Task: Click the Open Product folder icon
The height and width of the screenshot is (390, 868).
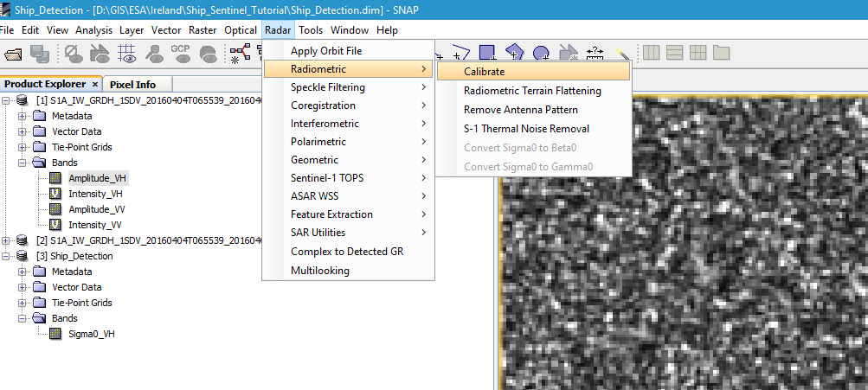Action: [x=13, y=54]
